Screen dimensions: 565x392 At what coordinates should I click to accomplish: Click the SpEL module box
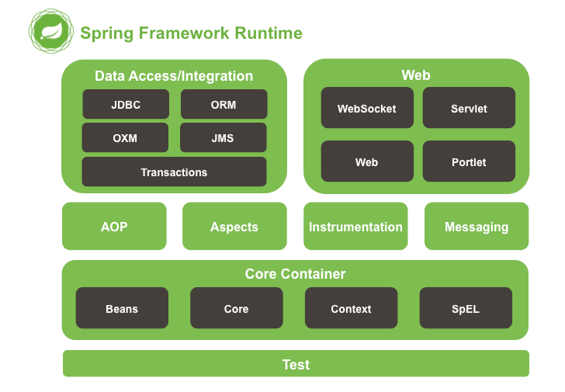pos(466,308)
